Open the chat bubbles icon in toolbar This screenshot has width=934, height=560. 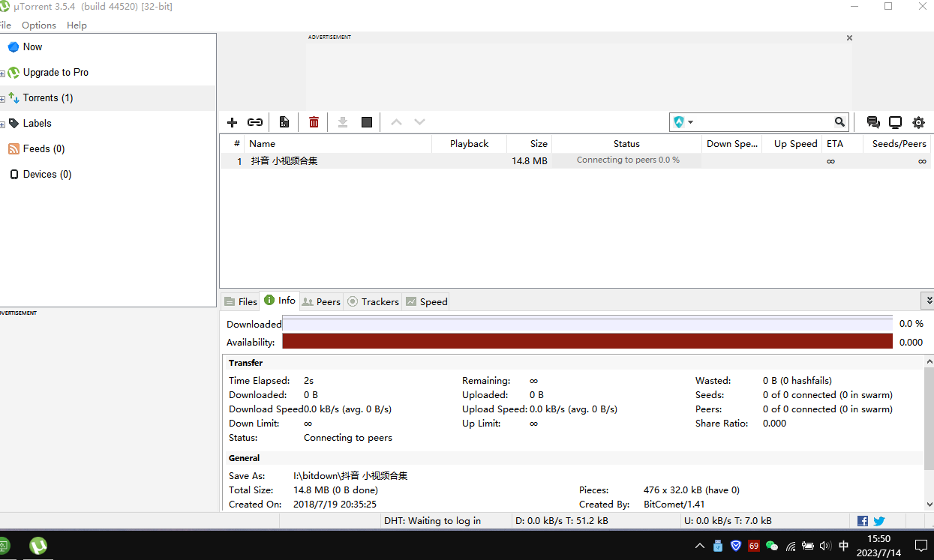[x=873, y=122]
